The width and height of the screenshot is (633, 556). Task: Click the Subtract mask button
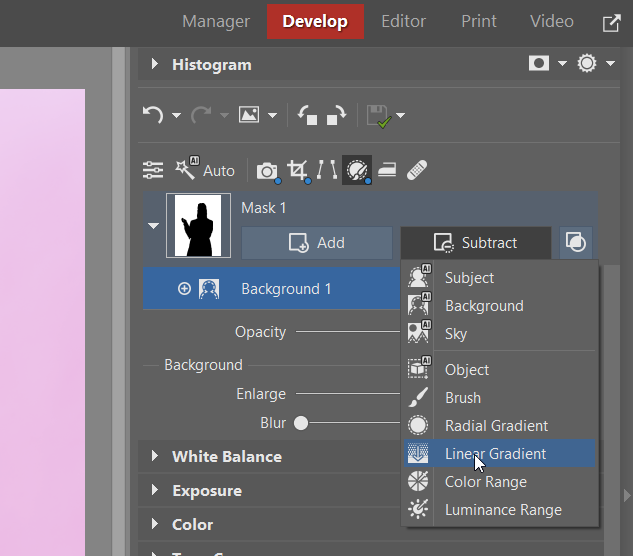pos(476,242)
